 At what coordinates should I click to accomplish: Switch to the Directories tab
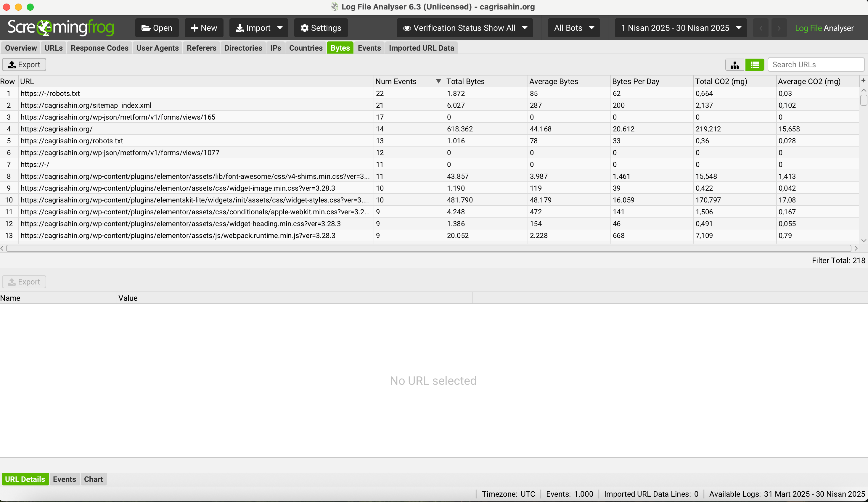[243, 48]
